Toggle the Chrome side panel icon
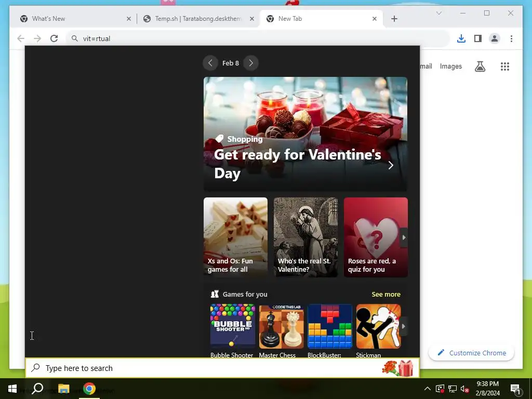Screen dimensions: 532x399 click(x=478, y=38)
